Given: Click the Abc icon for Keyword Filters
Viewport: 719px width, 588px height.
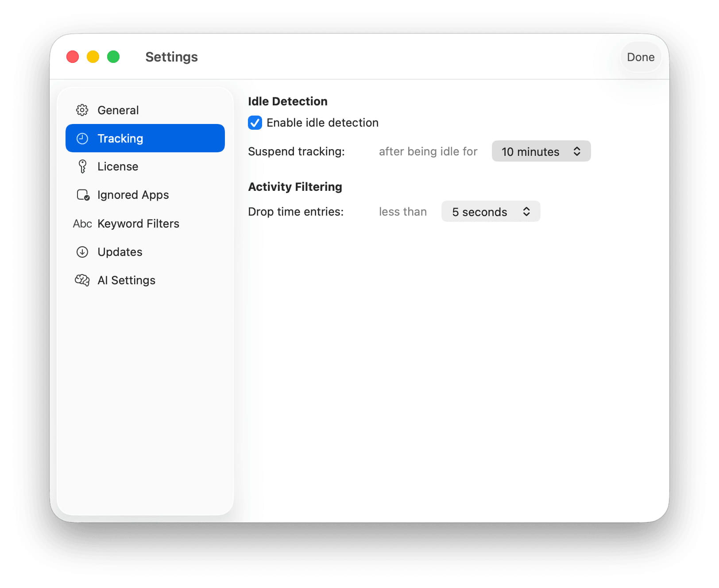Looking at the screenshot, I should 82,224.
